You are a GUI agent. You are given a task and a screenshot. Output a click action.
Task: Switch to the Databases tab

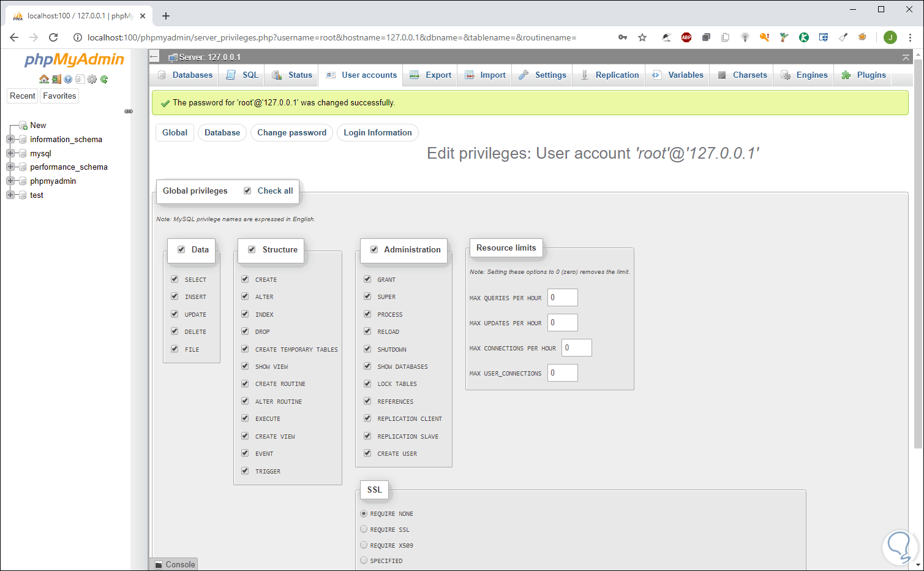(x=185, y=75)
